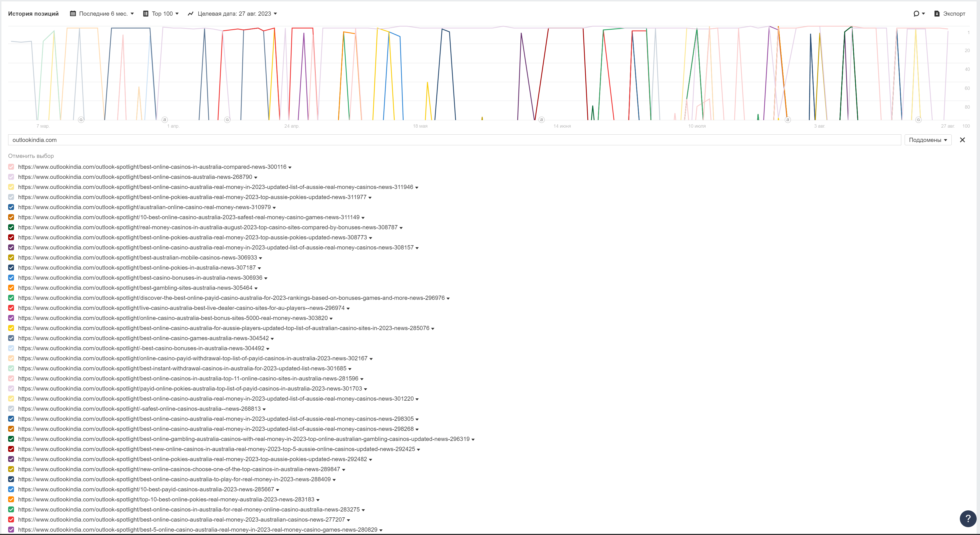Click the Google update marker near 7 мар.
Screen dimensions: 980x535
[x=81, y=120]
